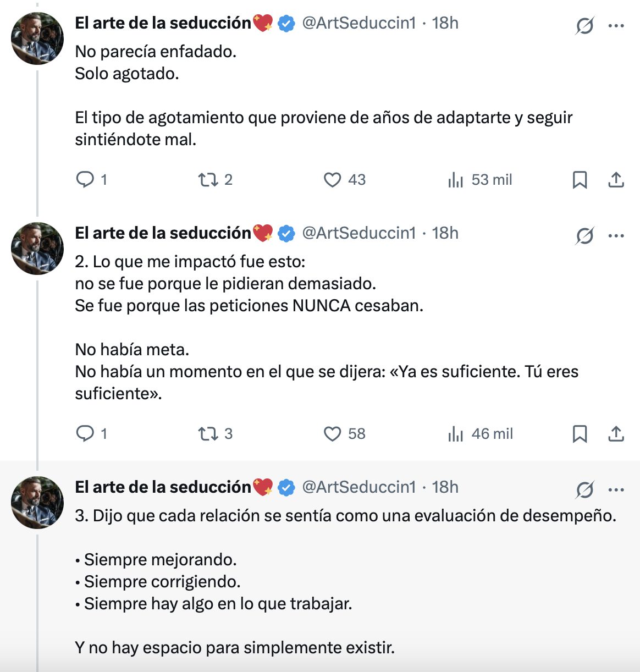Open profile avatar on third tweet
Viewport: 640px width, 672px height.
pos(37,503)
